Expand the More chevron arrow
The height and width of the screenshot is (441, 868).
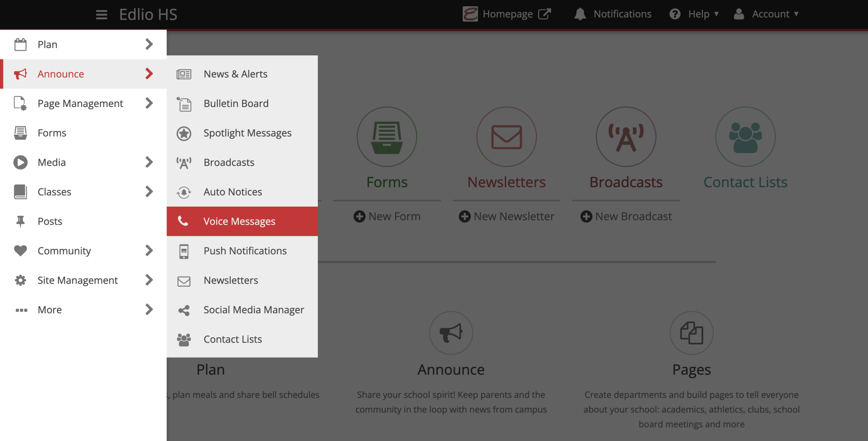click(149, 309)
